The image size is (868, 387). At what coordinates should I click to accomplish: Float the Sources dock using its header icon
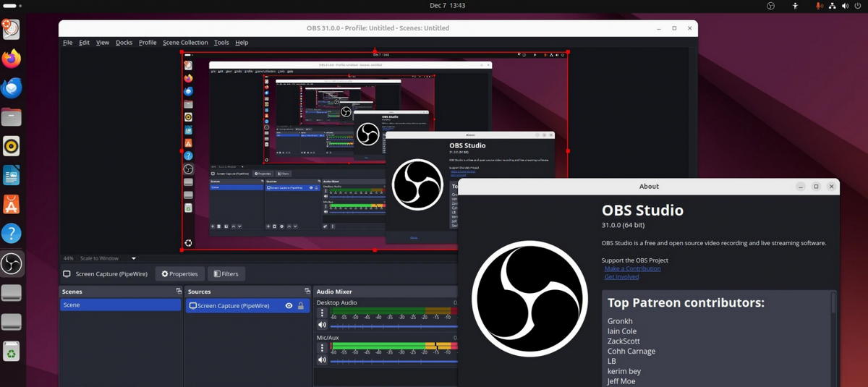pyautogui.click(x=307, y=292)
